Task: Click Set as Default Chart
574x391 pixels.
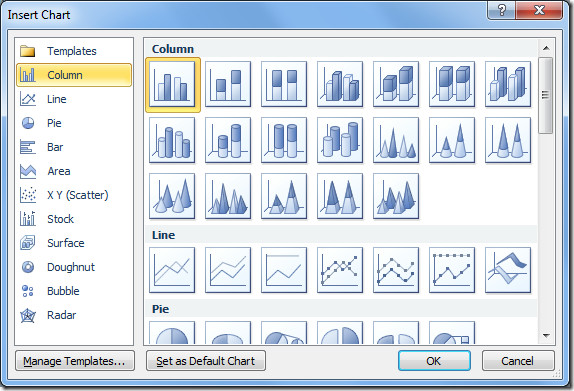Action: pos(206,361)
